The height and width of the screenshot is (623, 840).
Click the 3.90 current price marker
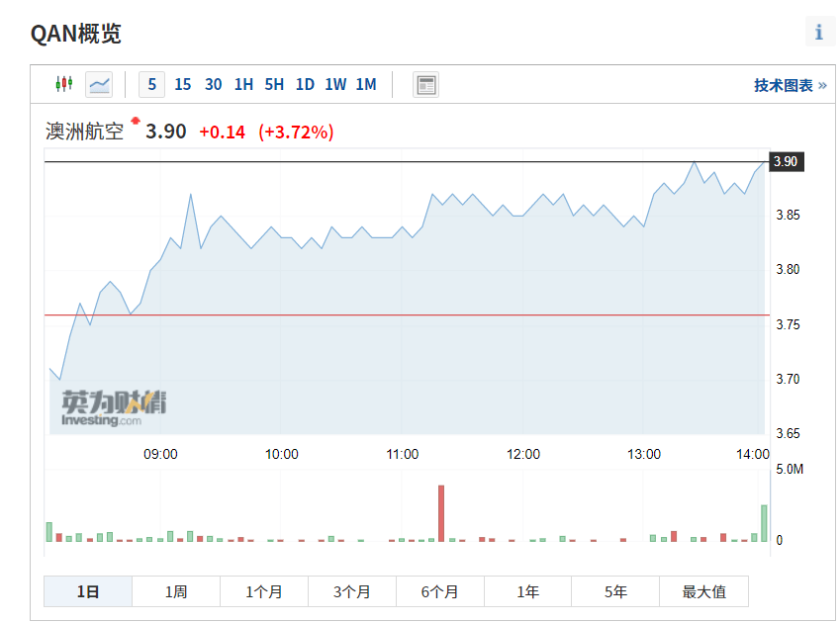pos(787,161)
